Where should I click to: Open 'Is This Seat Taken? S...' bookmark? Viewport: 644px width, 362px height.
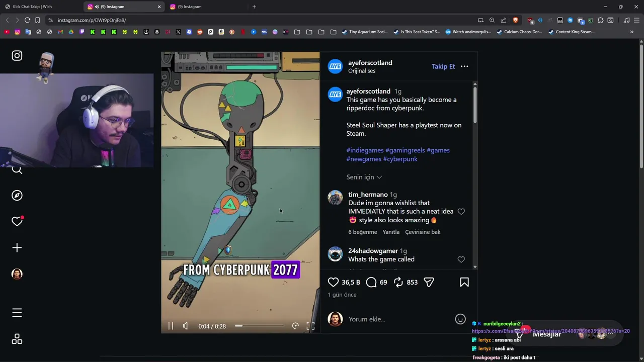(417, 32)
